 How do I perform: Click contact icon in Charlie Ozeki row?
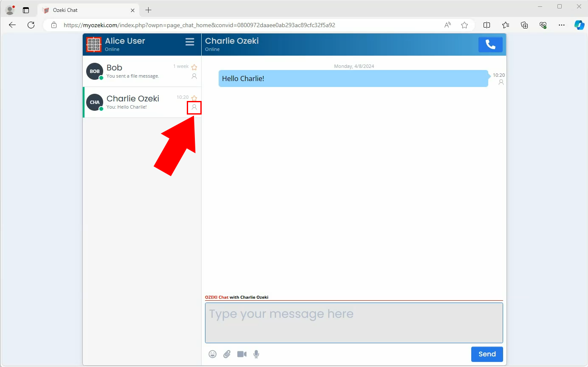tap(194, 108)
